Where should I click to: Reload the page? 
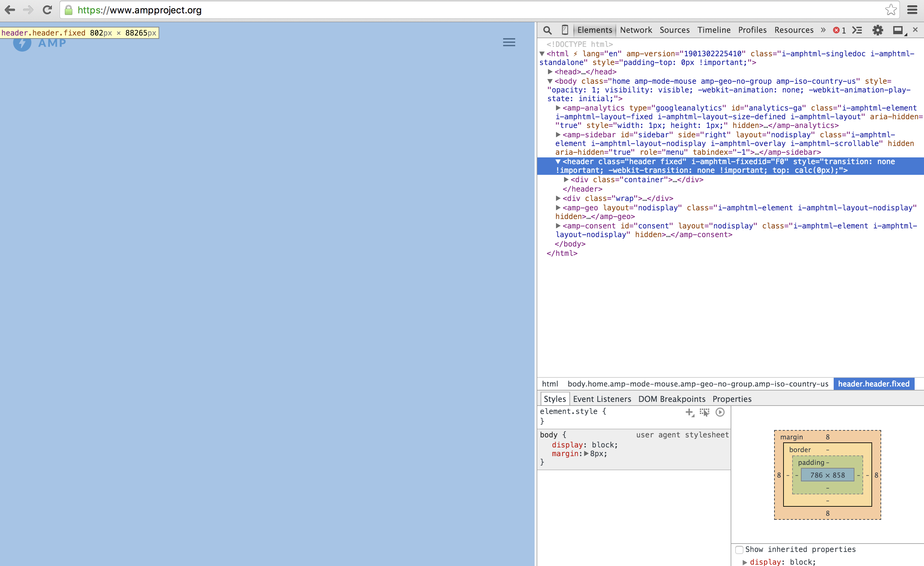click(47, 10)
